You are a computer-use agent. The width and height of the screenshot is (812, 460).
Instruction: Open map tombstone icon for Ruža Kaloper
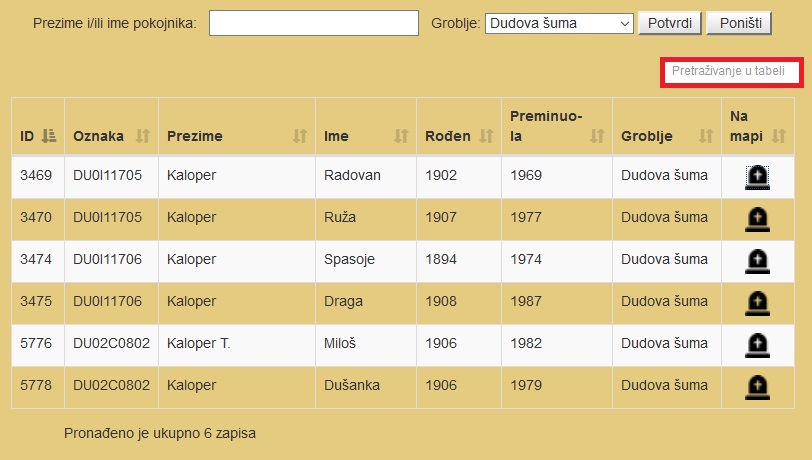click(757, 220)
